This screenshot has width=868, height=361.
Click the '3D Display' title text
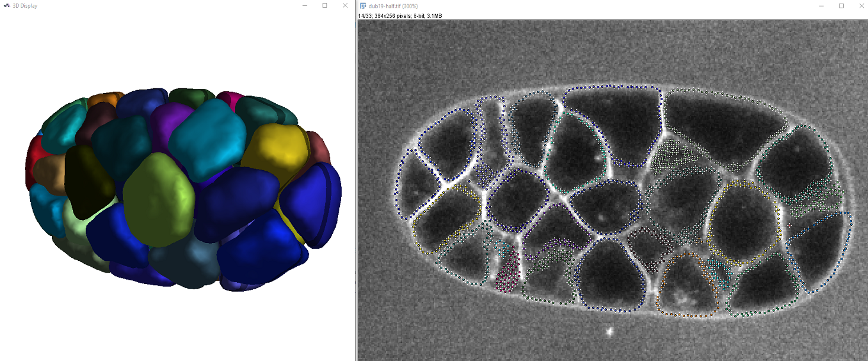point(25,5)
